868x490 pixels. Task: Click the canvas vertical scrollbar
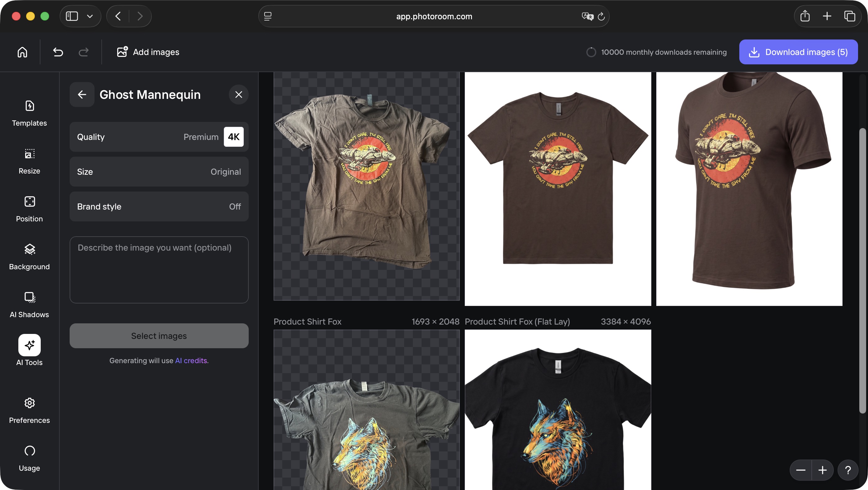(862, 270)
